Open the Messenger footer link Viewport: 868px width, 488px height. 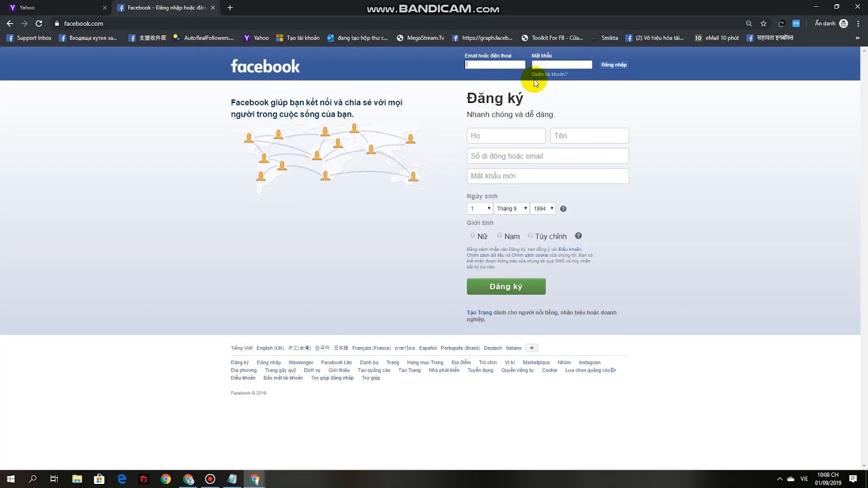click(301, 363)
